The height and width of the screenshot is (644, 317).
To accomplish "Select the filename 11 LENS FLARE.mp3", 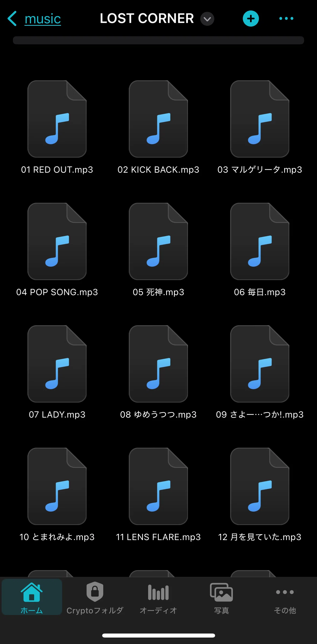I will [158, 537].
